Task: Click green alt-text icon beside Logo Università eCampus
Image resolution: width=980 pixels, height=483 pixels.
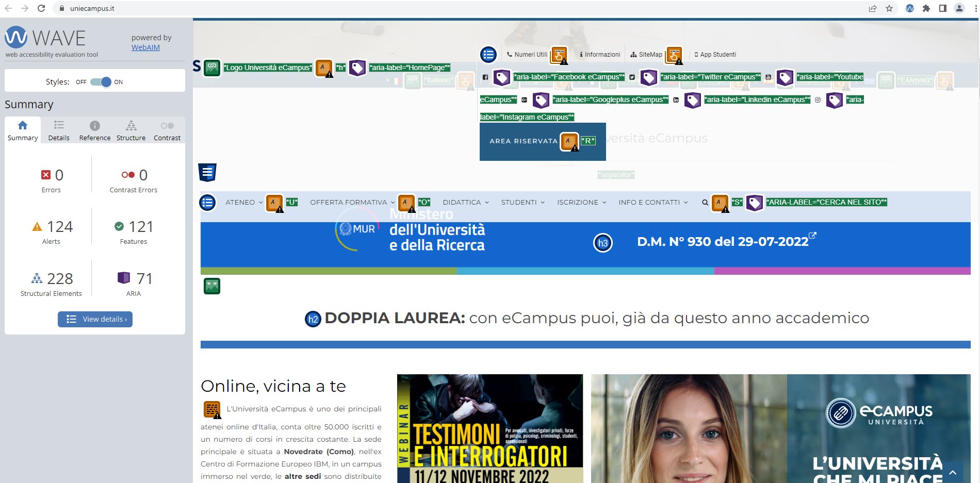Action: coord(212,68)
